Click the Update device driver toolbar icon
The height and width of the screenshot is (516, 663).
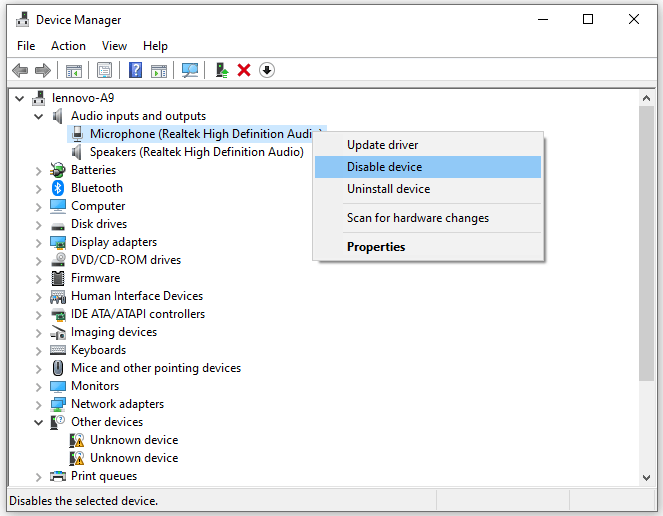click(222, 70)
